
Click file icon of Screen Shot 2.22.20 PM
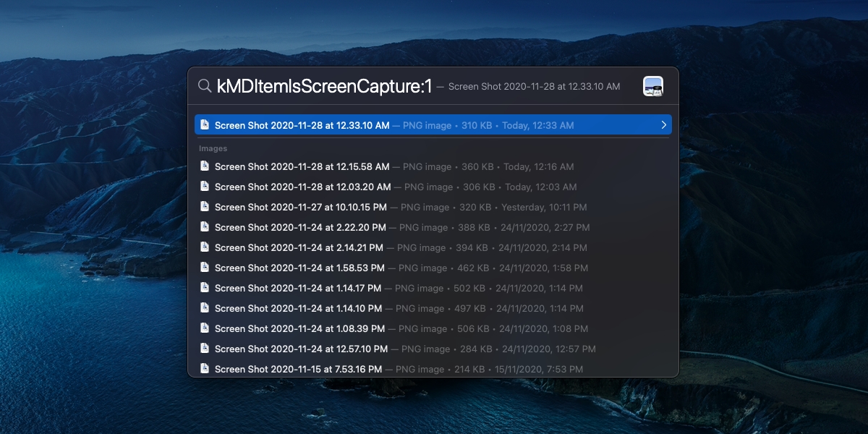click(205, 227)
